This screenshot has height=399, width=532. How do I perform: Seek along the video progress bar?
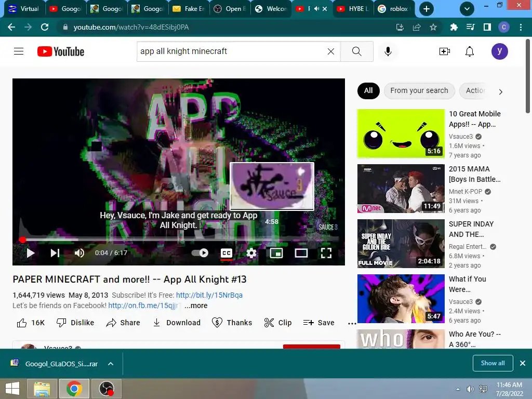point(179,240)
